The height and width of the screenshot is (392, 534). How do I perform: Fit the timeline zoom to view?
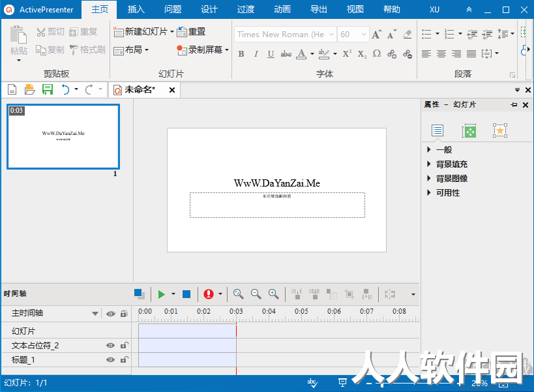238,294
